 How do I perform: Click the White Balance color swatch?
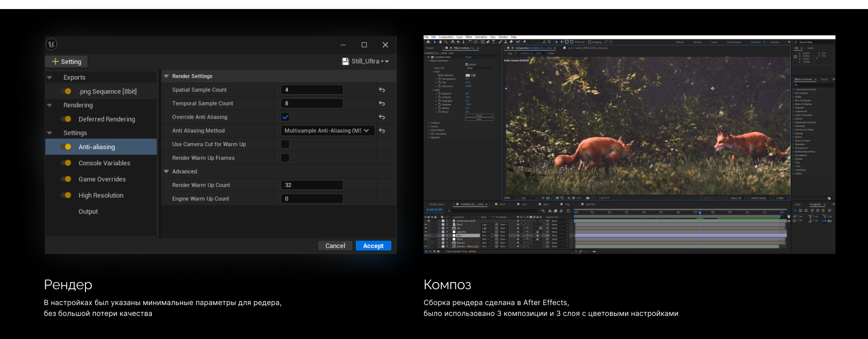pyautogui.click(x=467, y=75)
